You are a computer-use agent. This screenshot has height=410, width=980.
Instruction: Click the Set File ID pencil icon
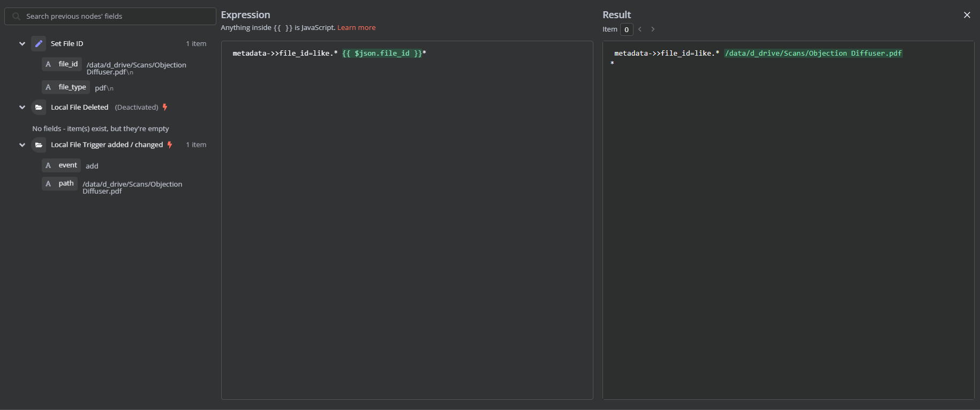tap(39, 44)
